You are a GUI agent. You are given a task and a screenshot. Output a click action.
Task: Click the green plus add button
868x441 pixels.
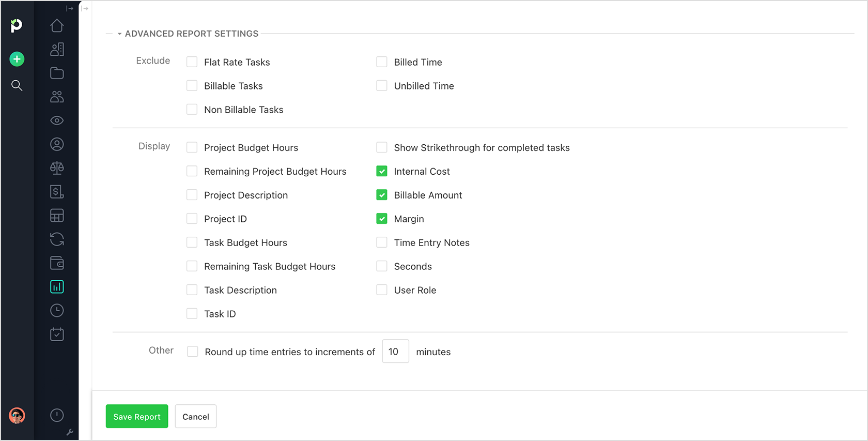[17, 59]
